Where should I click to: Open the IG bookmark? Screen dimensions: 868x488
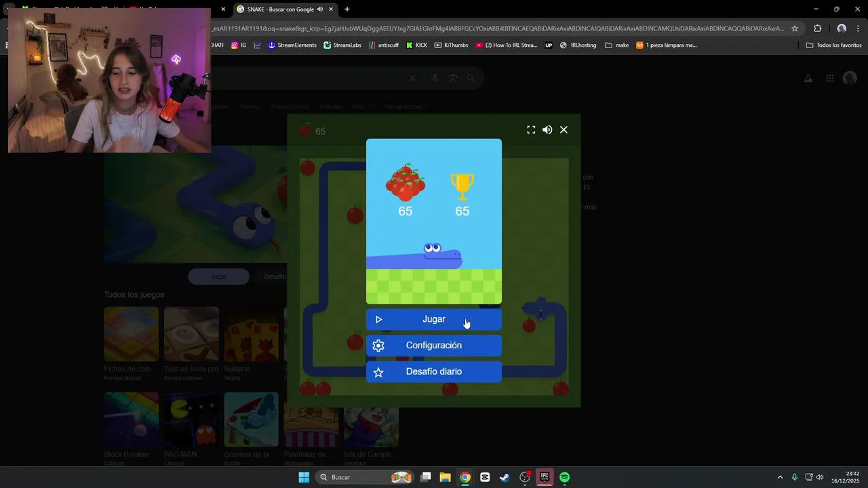239,45
